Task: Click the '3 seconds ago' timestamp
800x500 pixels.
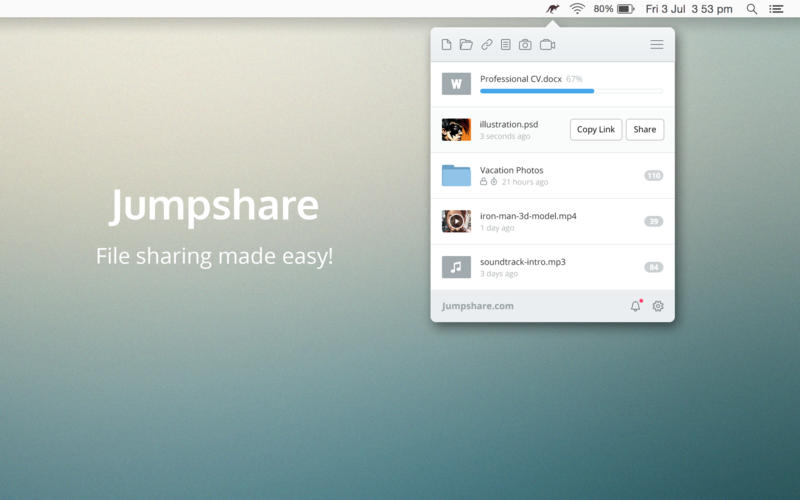Action: click(x=505, y=136)
